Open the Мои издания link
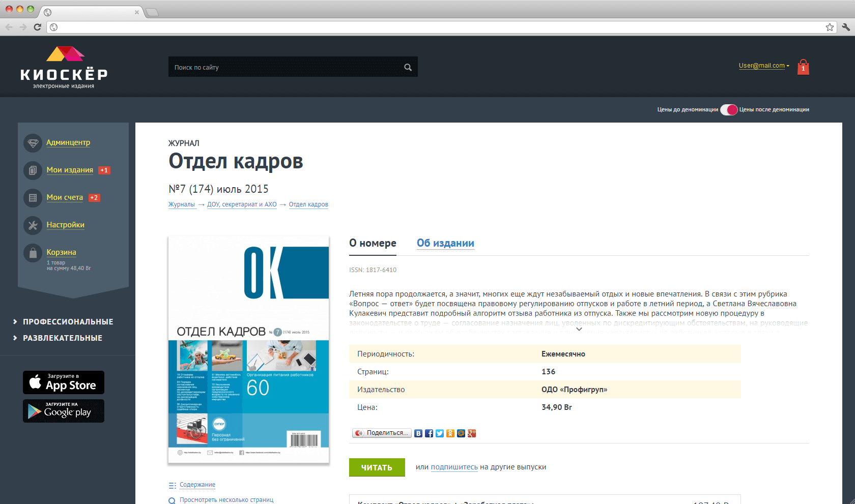This screenshot has width=855, height=504. tap(70, 170)
